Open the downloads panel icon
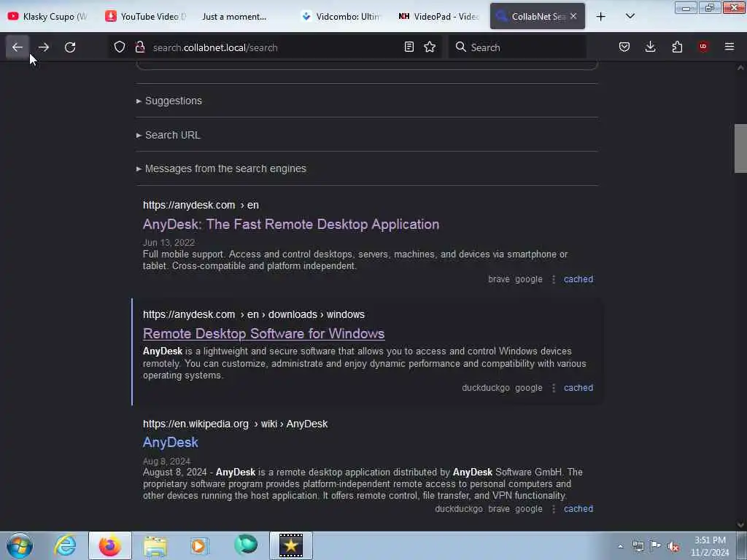Image resolution: width=747 pixels, height=560 pixels. (650, 47)
